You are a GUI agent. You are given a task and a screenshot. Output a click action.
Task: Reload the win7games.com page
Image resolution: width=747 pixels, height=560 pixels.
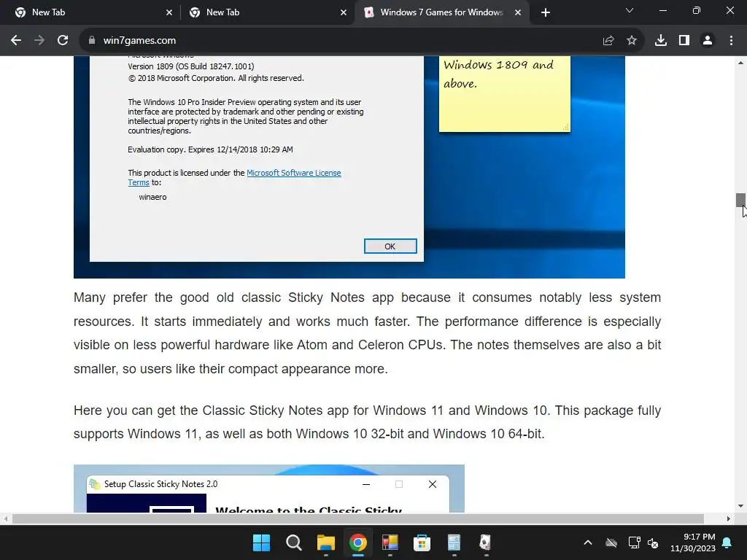pyautogui.click(x=63, y=41)
